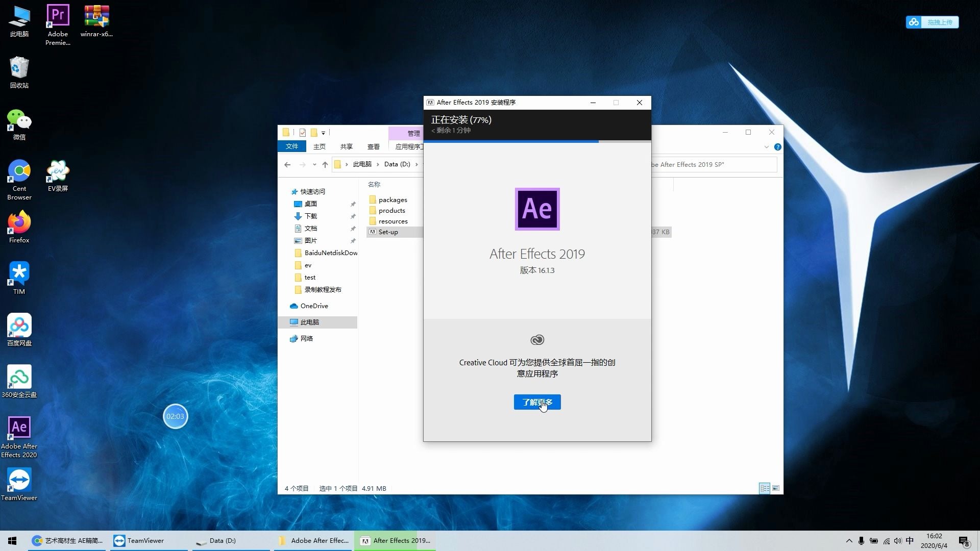
Task: Launch Firefox from the desktop
Action: [19, 223]
